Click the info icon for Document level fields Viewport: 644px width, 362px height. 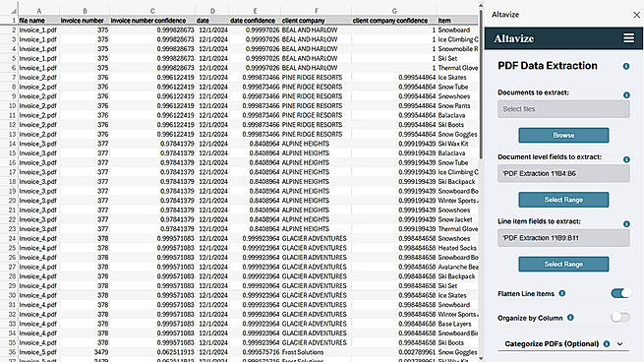626,159
